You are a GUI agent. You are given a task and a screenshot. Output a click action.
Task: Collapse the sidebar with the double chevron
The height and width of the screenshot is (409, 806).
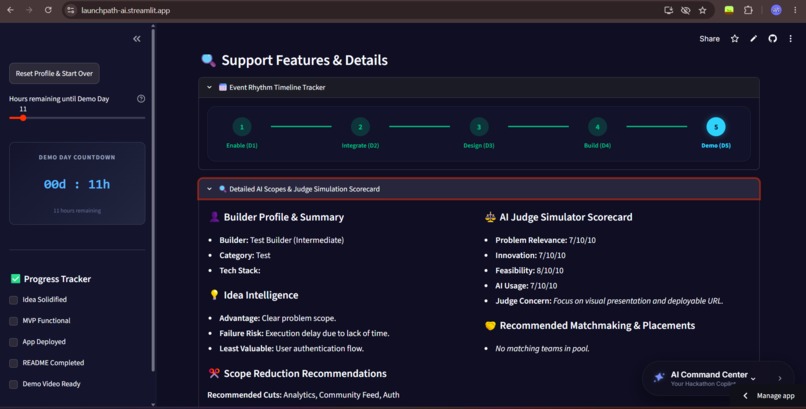pyautogui.click(x=137, y=39)
